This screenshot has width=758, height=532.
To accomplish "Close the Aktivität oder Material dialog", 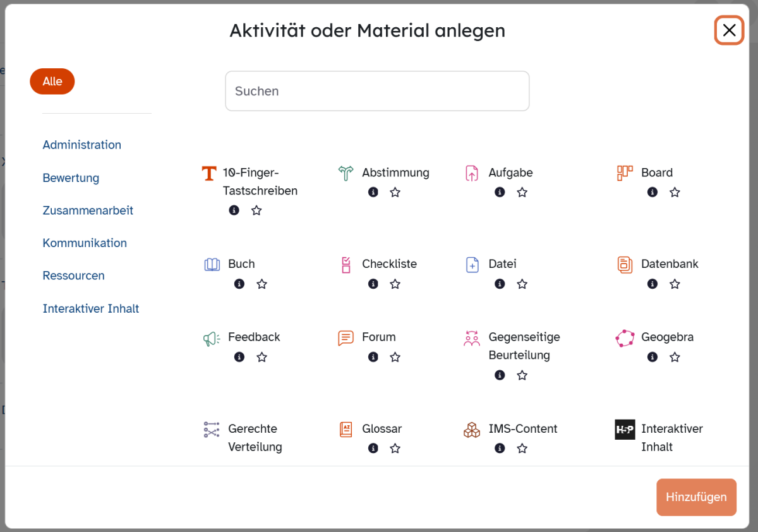I will click(x=729, y=30).
